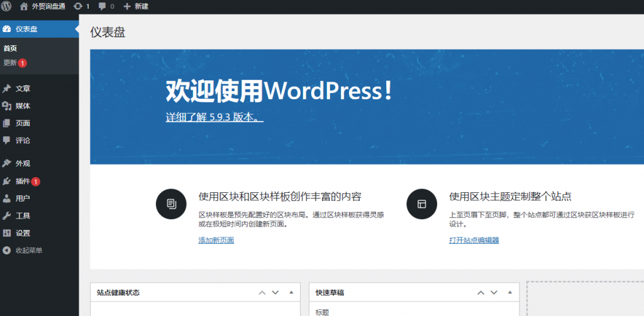Click the comment count 0 in admin bar
644x316 pixels.
pyautogui.click(x=113, y=6)
